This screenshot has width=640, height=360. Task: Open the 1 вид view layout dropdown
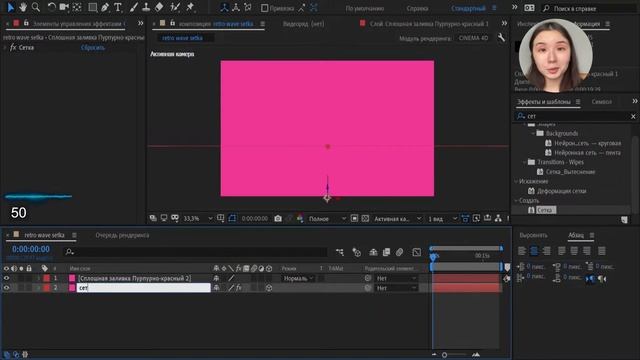click(442, 219)
